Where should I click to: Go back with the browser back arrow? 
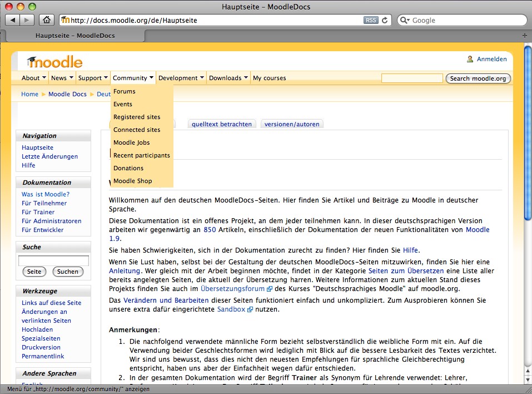click(x=13, y=20)
